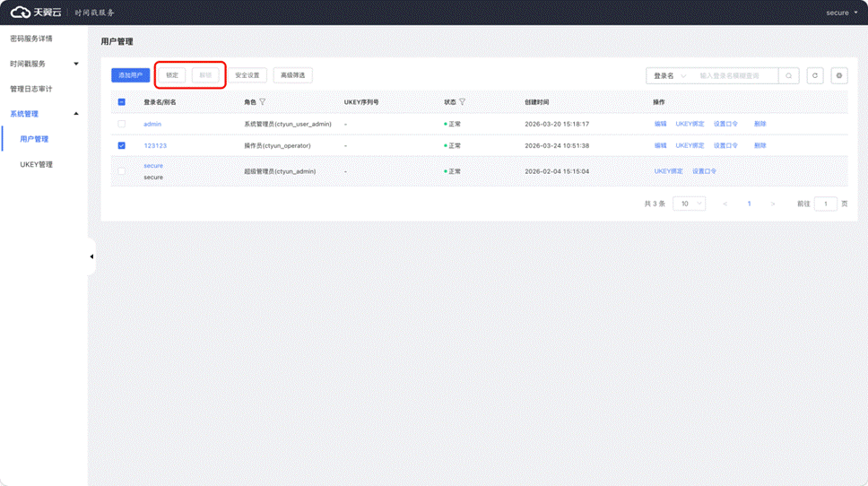Click the login name search input field
868x486 pixels.
[735, 76]
